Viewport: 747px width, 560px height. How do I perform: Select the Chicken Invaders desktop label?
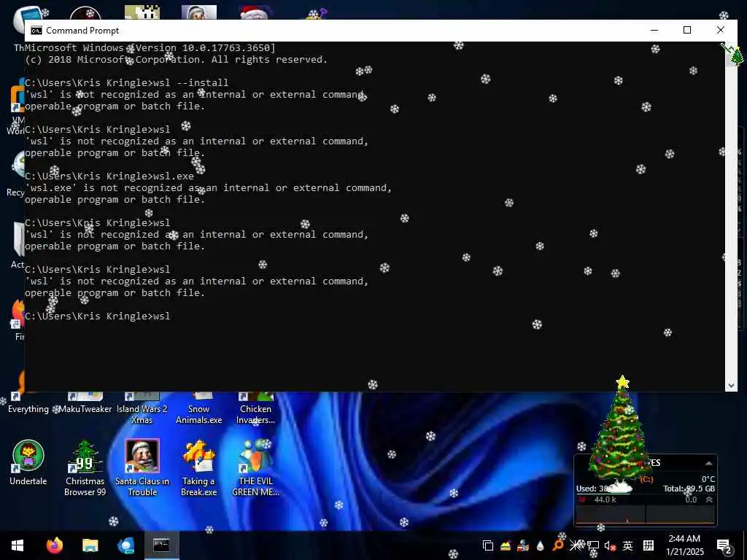255,414
